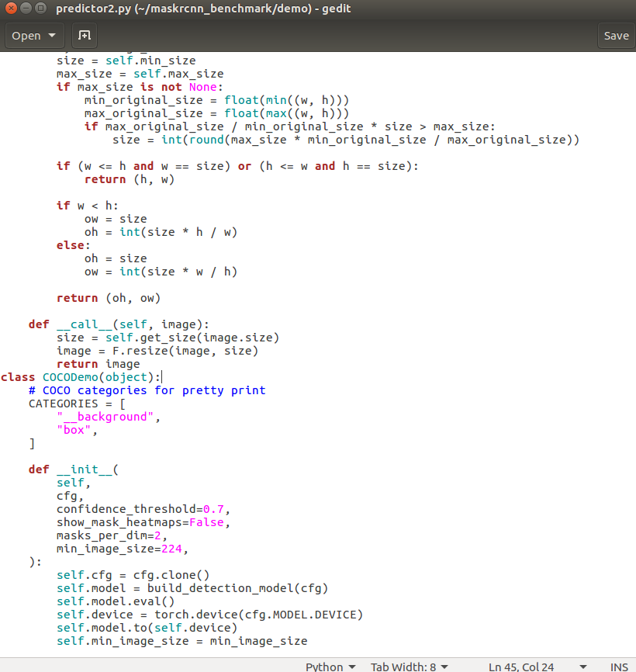The width and height of the screenshot is (636, 672).
Task: Click 'self.model.to(self.device)' line
Action: 147,628
